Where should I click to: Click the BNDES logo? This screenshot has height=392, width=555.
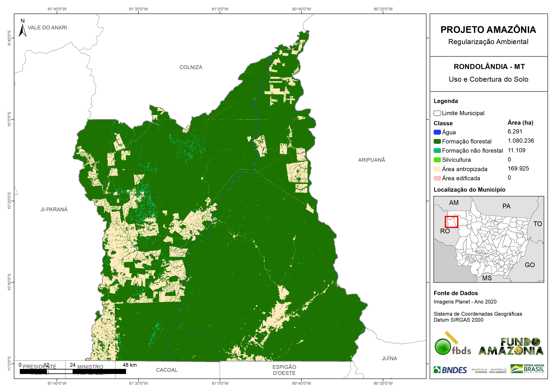pyautogui.click(x=450, y=370)
